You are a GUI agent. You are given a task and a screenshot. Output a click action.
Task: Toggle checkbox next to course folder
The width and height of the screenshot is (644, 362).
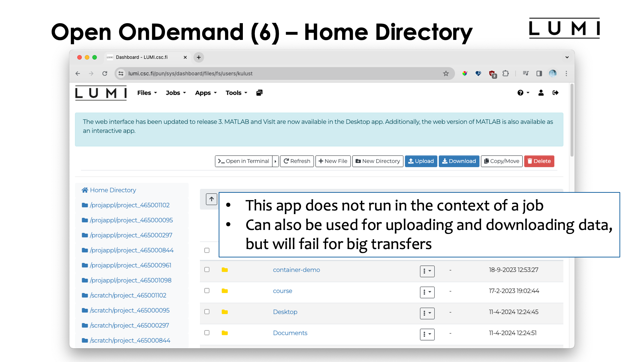[x=207, y=290]
